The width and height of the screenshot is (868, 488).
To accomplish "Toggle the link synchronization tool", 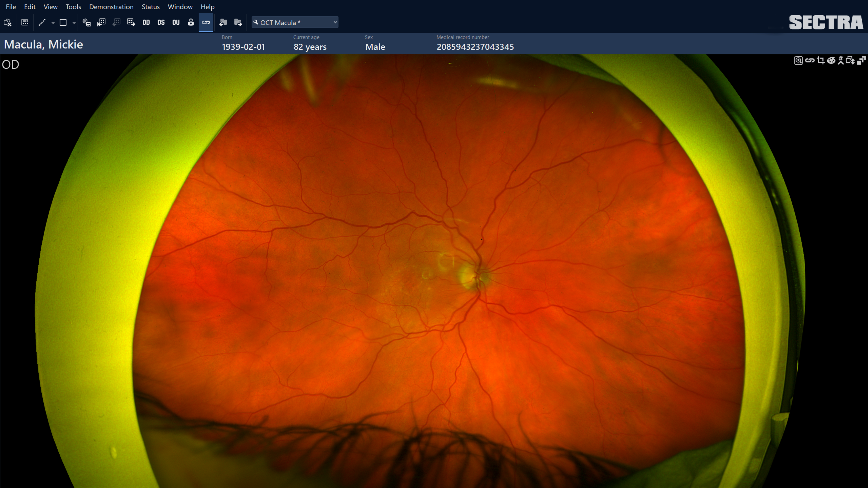I will [206, 23].
